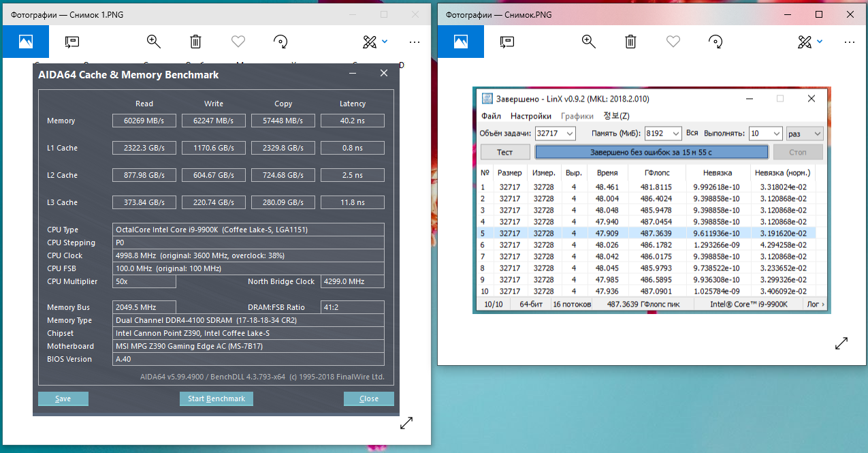Screen dimensions: 868x453
Task: Open the three-dot menu in Снимок.PNG window
Action: tap(849, 42)
